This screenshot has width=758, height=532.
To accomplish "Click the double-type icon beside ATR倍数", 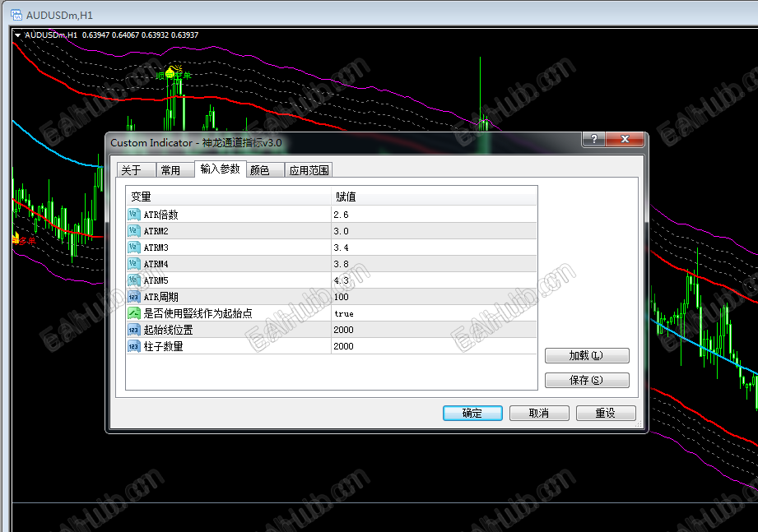I will tap(134, 215).
